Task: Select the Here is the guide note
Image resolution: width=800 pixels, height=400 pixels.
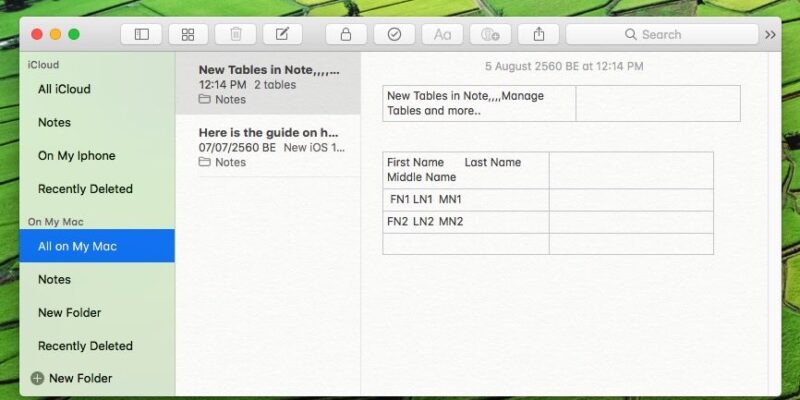Action: pyautogui.click(x=268, y=146)
